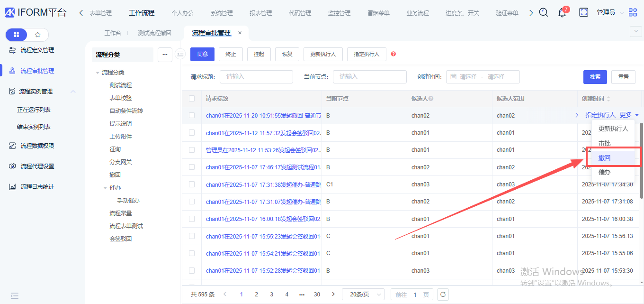Open notifications bell with 7 badge
Viewport: 644px width, 304px height.
tap(562, 13)
